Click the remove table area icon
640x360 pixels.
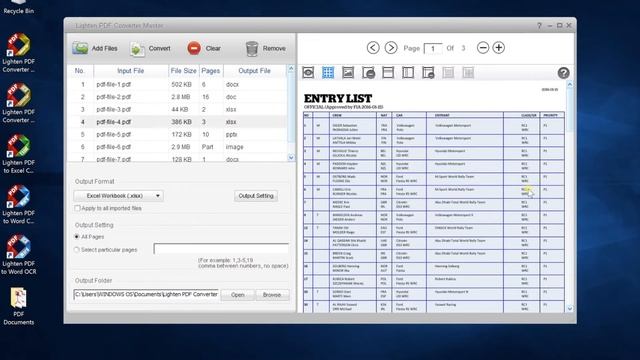click(368, 73)
